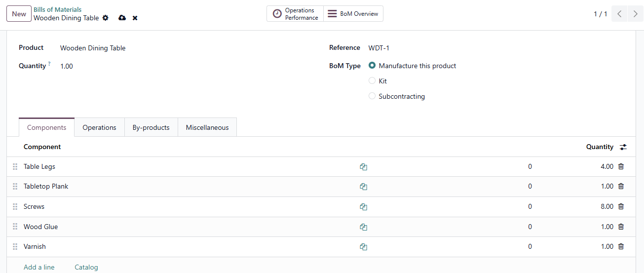Select Manufacture this product option
The height and width of the screenshot is (273, 644).
click(x=372, y=66)
